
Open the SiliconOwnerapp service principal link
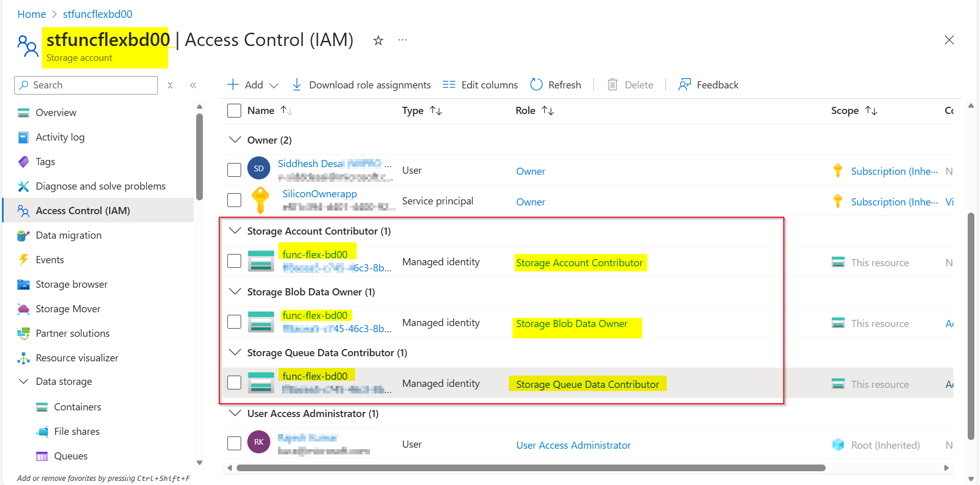[320, 194]
